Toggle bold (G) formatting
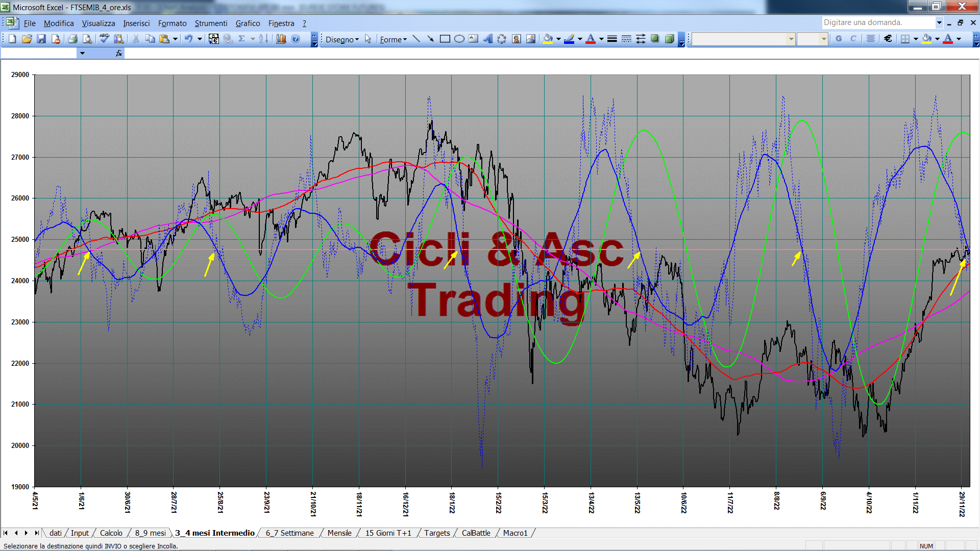Viewport: 980px width, 551px height. (x=839, y=39)
